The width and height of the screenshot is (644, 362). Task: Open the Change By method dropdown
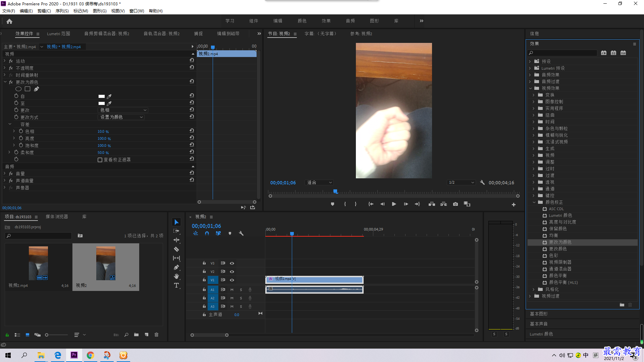121,117
